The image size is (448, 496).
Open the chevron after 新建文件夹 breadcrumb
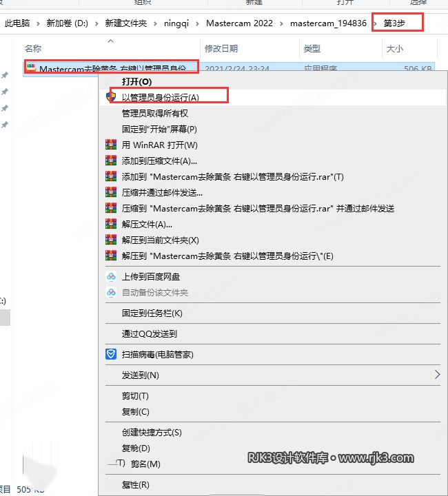click(x=155, y=23)
